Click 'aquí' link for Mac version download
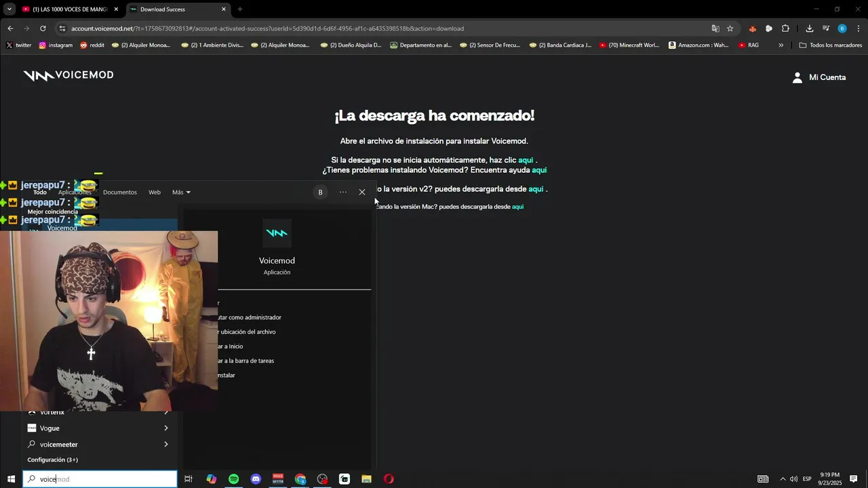This screenshot has width=868, height=488. pos(517,207)
